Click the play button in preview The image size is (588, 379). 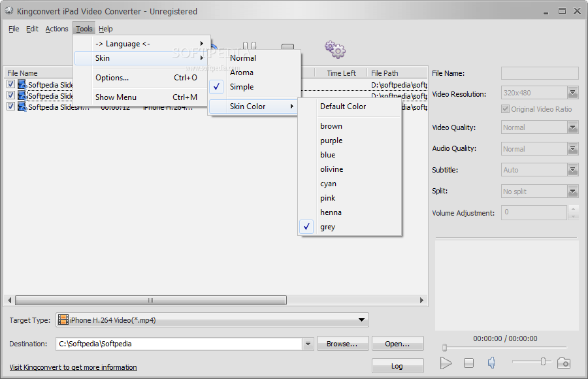tap(446, 363)
